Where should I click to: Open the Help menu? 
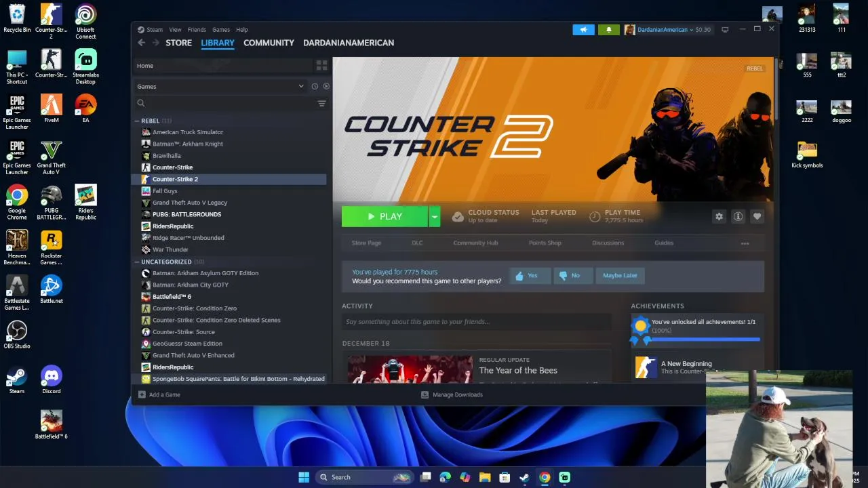point(242,30)
